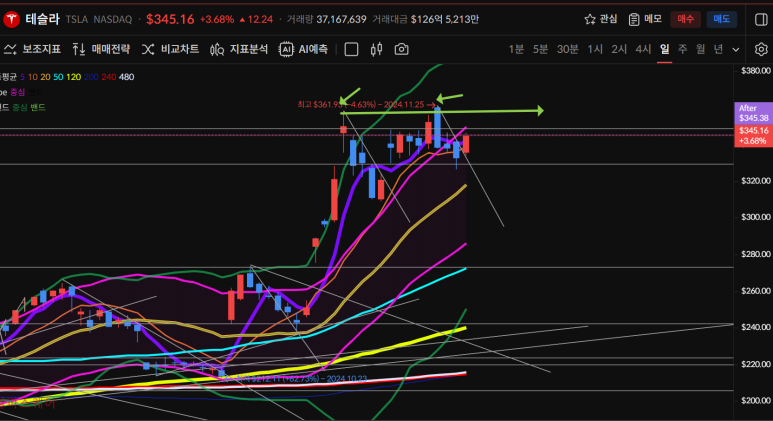Select 30분 timeframe
This screenshot has width=773, height=421.
[x=567, y=49]
